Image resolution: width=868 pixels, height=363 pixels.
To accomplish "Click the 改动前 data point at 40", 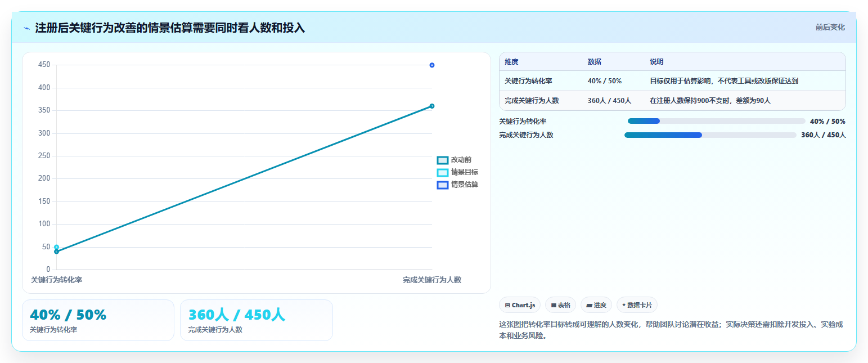I will coord(56,252).
